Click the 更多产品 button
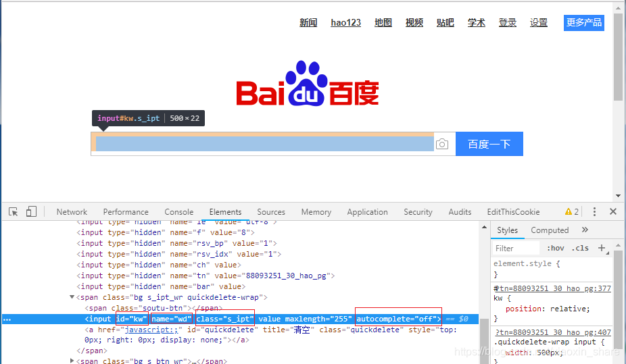 583,23
